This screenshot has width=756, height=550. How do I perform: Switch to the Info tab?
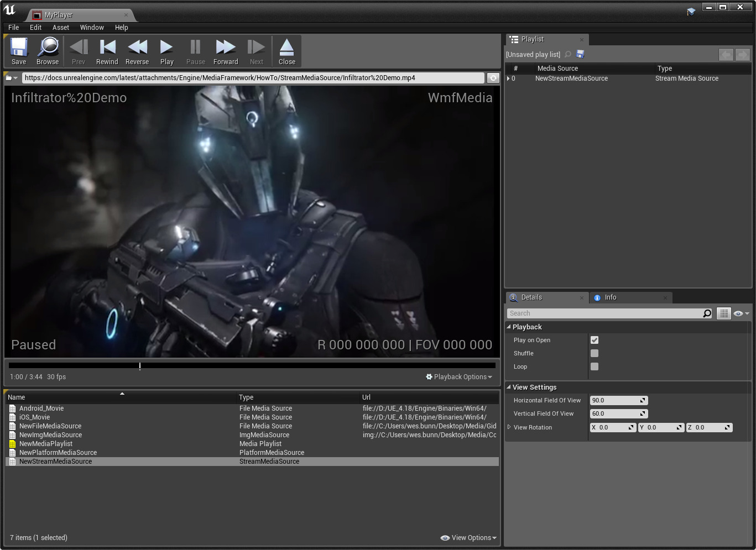coord(610,297)
